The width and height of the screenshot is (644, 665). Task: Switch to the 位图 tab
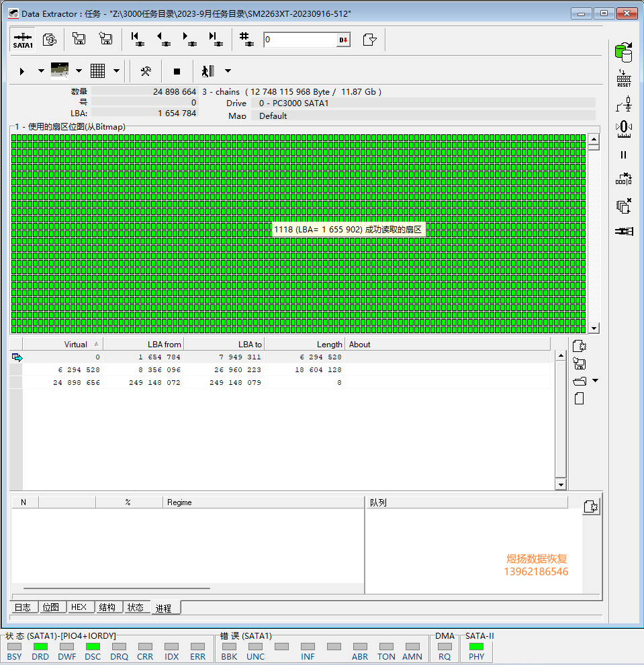point(51,607)
